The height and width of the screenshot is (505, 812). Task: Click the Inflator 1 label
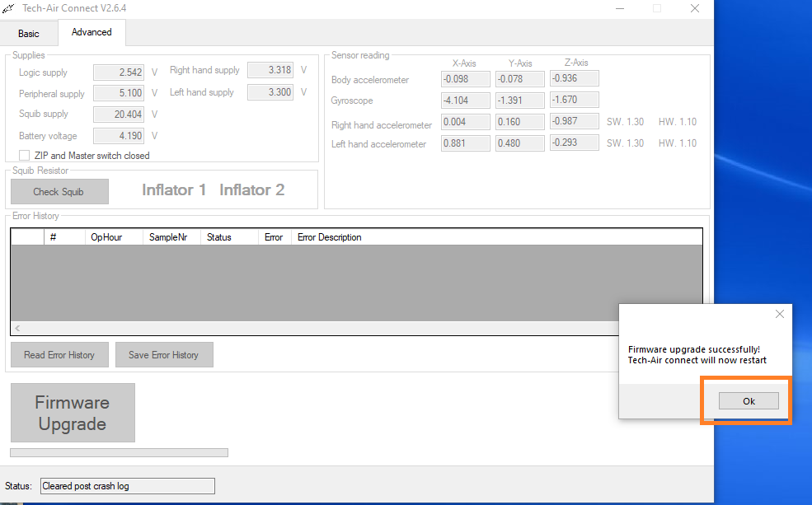pyautogui.click(x=174, y=190)
